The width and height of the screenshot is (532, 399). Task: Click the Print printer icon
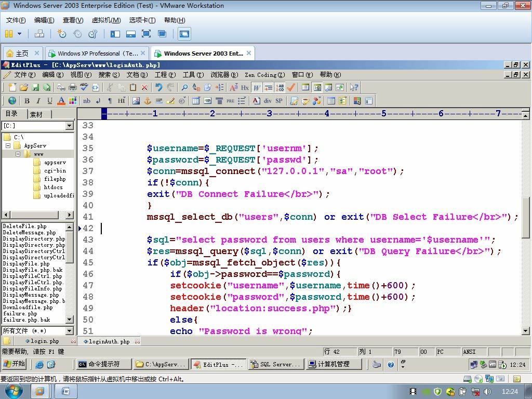(x=73, y=87)
